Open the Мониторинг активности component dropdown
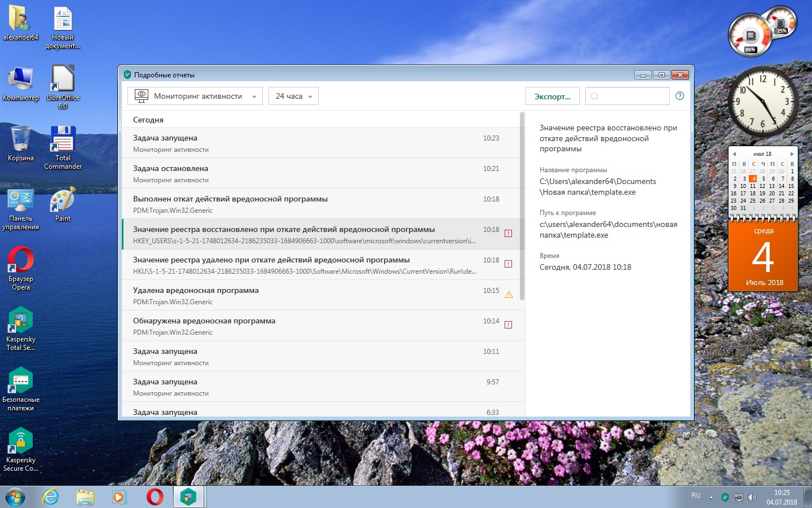The image size is (812, 508). [195, 96]
